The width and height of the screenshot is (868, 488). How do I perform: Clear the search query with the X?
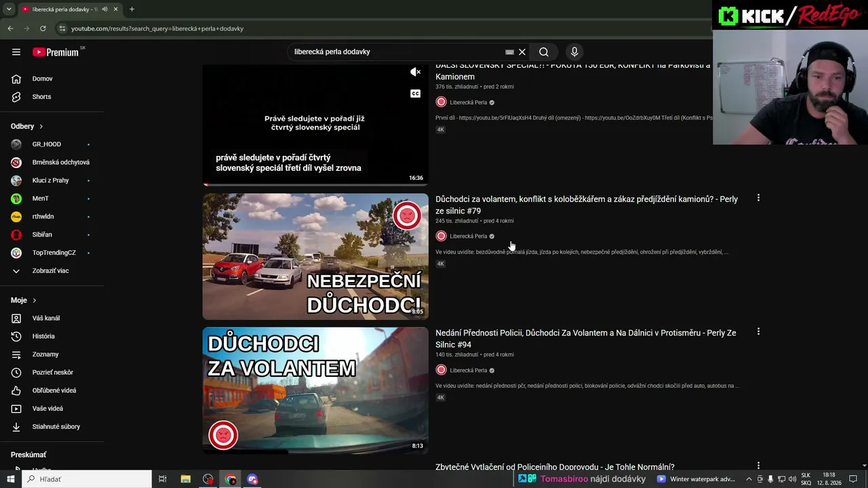click(x=522, y=52)
